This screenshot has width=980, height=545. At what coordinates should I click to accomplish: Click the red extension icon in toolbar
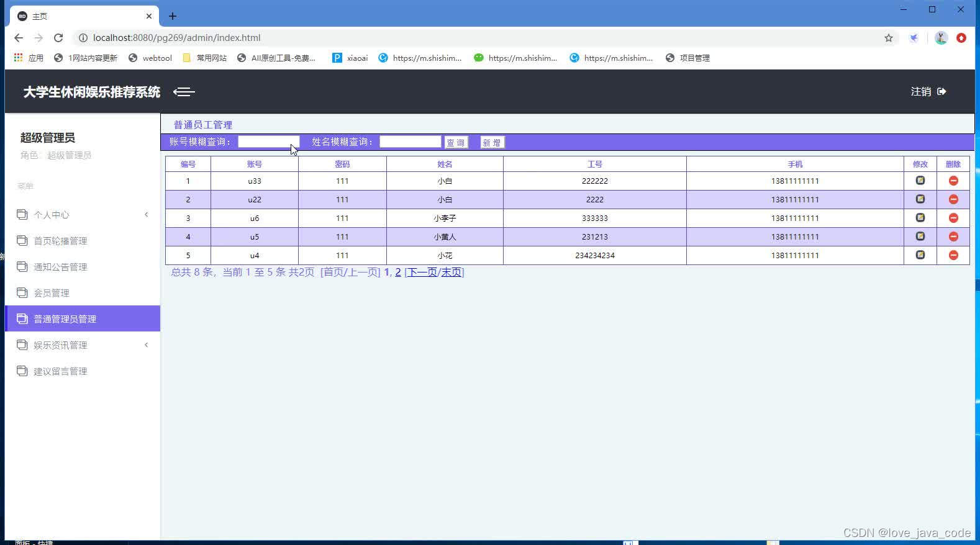[961, 38]
